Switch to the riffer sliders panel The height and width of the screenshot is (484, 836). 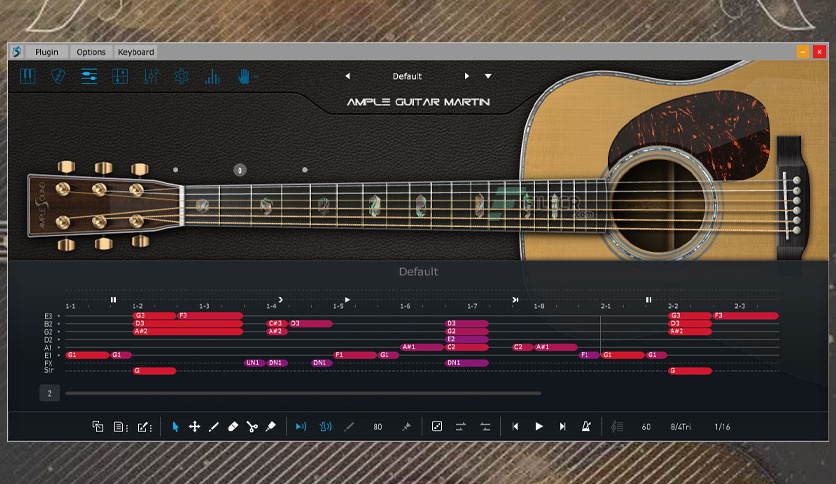89,76
